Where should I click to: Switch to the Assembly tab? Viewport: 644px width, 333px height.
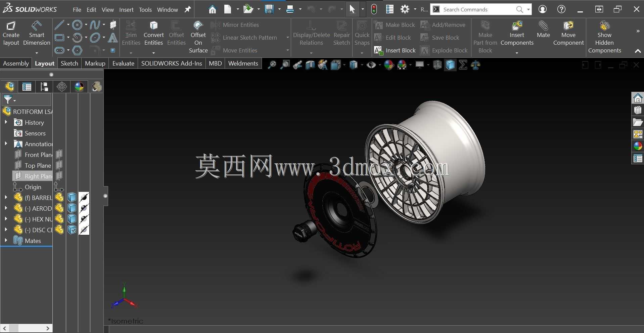(16, 64)
